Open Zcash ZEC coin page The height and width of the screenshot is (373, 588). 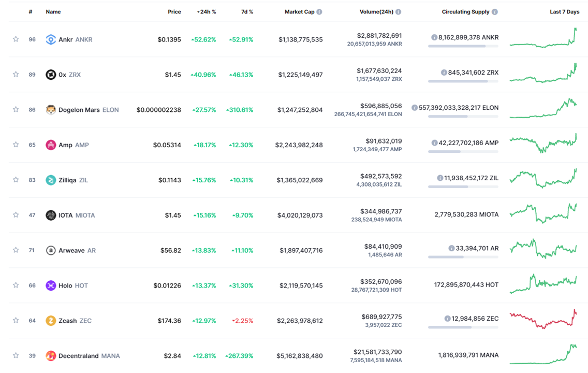75,321
